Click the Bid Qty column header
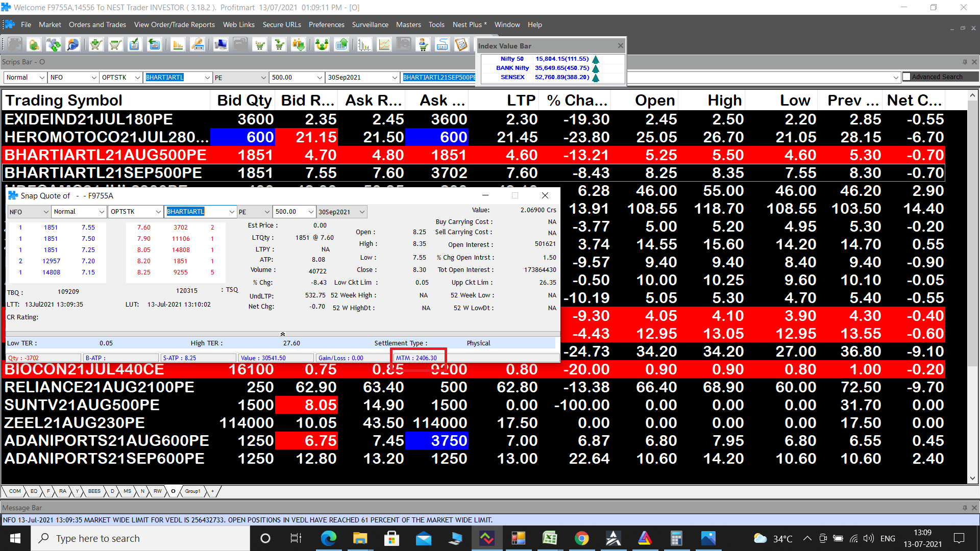Image resolution: width=980 pixels, height=551 pixels. point(243,101)
